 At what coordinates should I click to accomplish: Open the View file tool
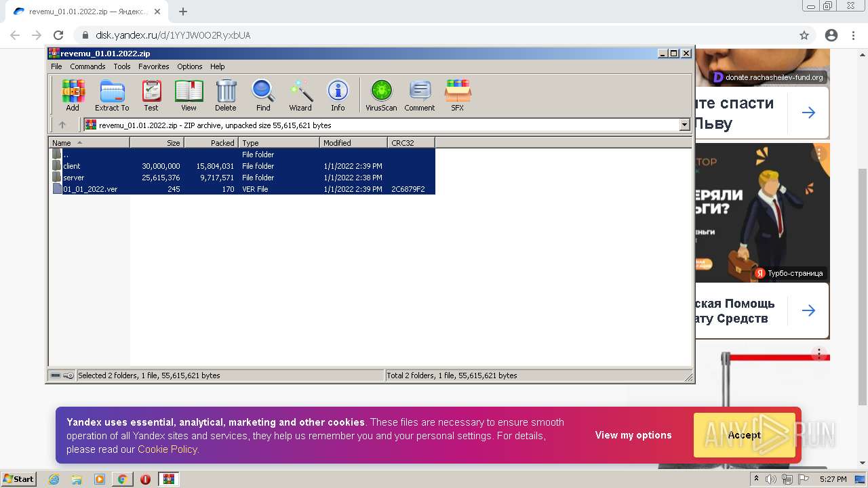tap(189, 95)
